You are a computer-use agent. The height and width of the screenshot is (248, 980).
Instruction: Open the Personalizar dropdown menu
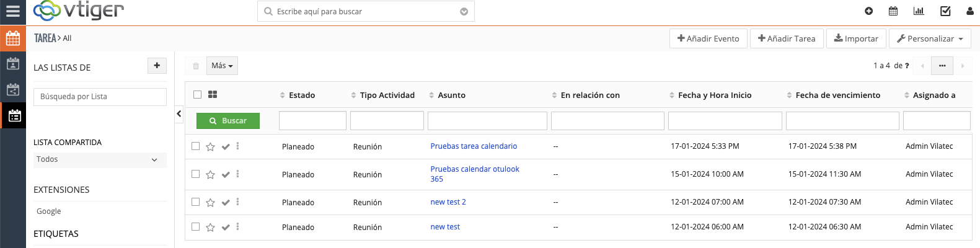930,38
